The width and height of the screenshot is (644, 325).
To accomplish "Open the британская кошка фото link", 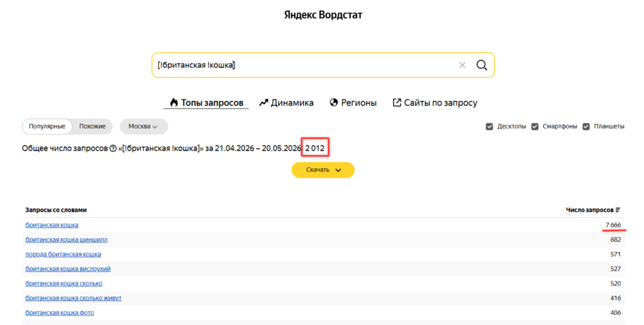I will pos(60,312).
